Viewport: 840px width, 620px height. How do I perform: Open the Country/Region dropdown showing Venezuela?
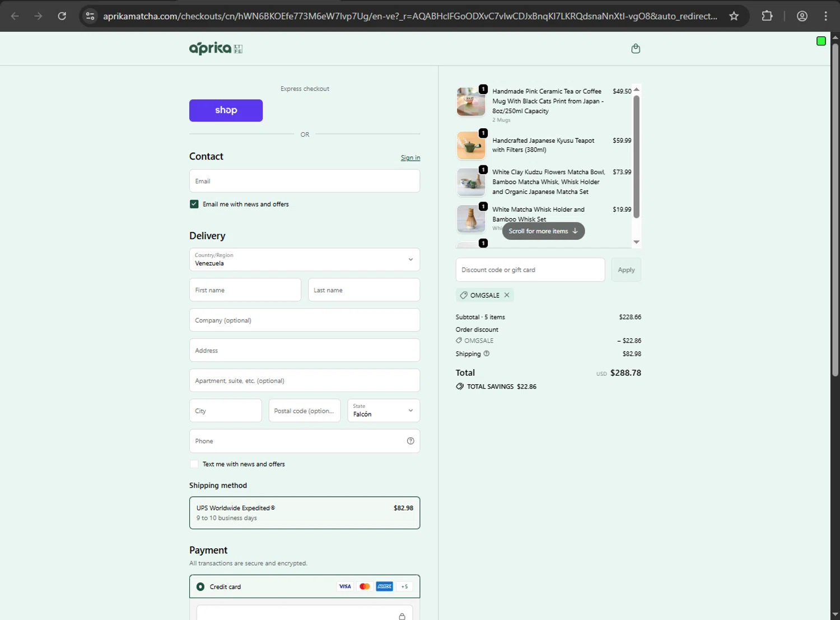[305, 259]
